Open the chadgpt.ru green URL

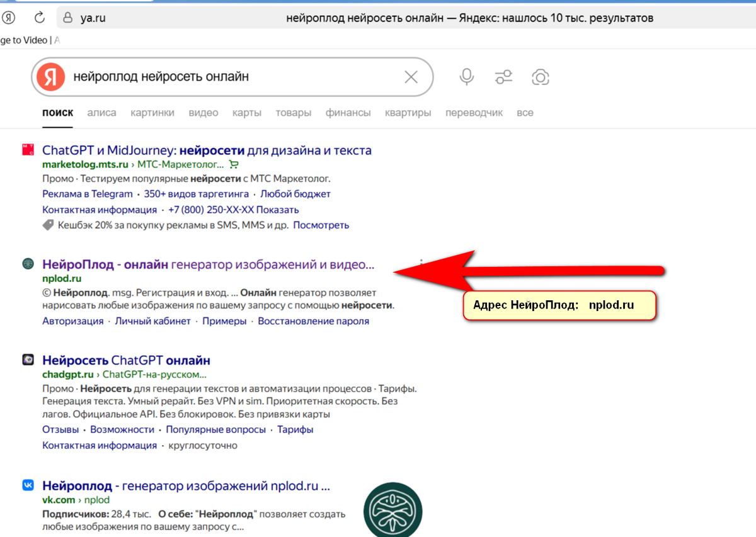pyautogui.click(x=67, y=375)
